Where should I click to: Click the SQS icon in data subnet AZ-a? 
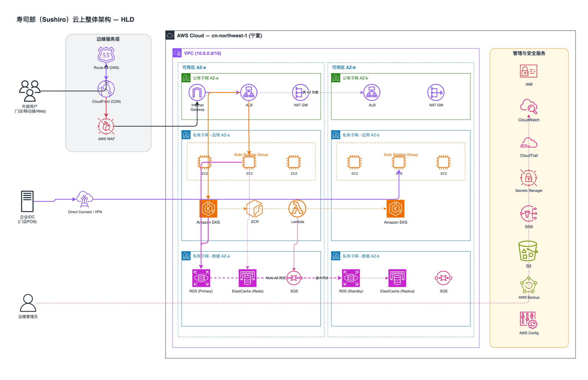point(294,278)
